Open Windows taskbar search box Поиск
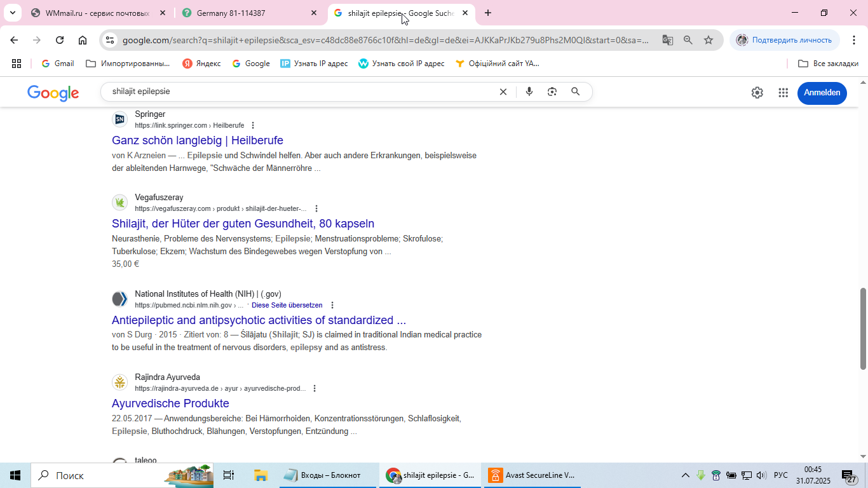This screenshot has width=868, height=488. pyautogui.click(x=122, y=475)
